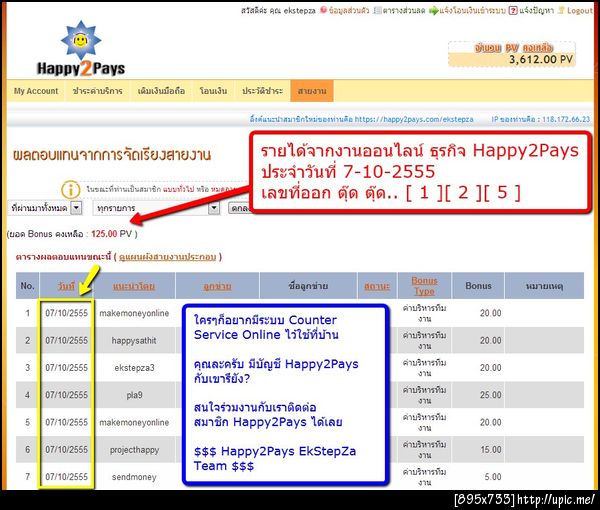Select the highlighted สายงาน tab
The height and width of the screenshot is (510, 600).
pyautogui.click(x=312, y=91)
